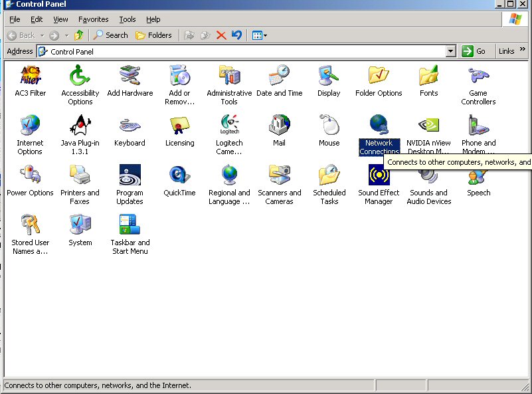Expand the Forward history dropdown arrow

click(66, 35)
